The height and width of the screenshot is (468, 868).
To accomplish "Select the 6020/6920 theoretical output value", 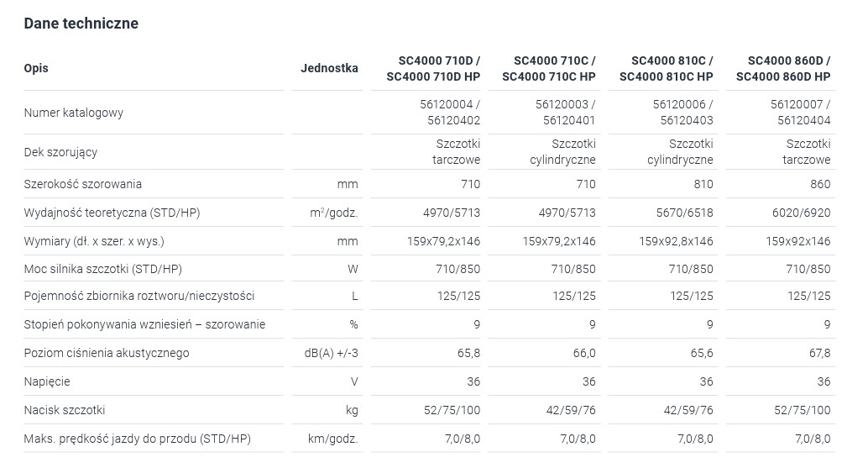I will 802,213.
